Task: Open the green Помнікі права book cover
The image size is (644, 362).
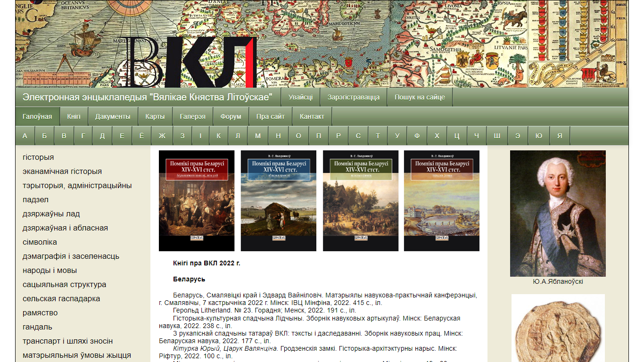Action: click(361, 201)
